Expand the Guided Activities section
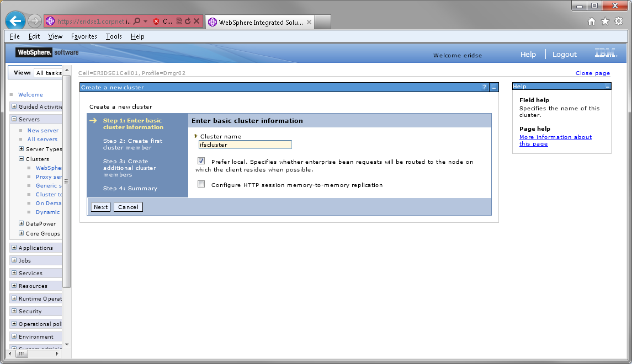 point(14,106)
